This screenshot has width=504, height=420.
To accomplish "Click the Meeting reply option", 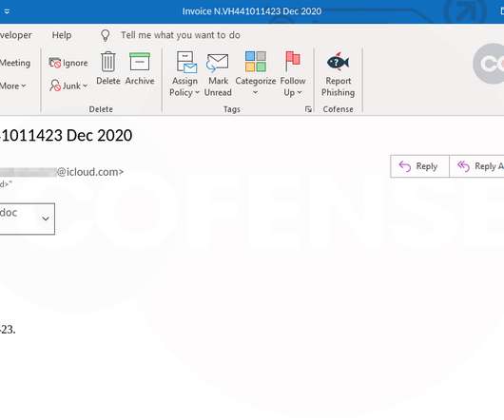I will [15, 63].
